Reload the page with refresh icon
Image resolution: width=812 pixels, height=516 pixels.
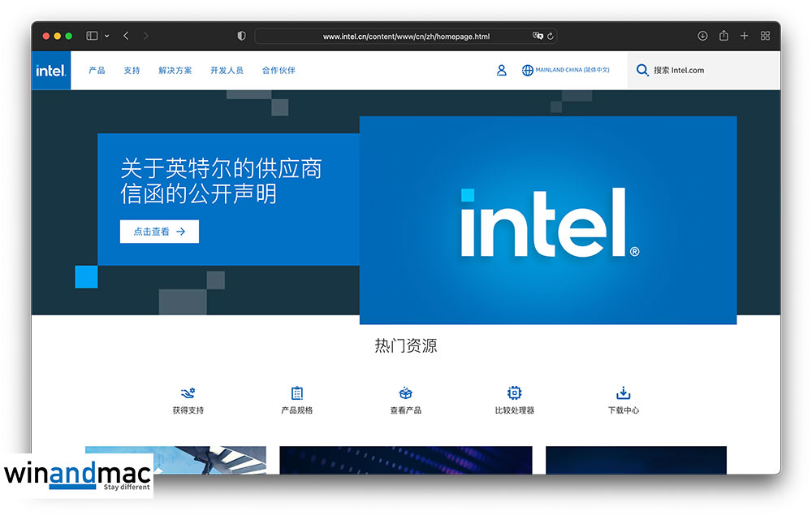coord(551,36)
